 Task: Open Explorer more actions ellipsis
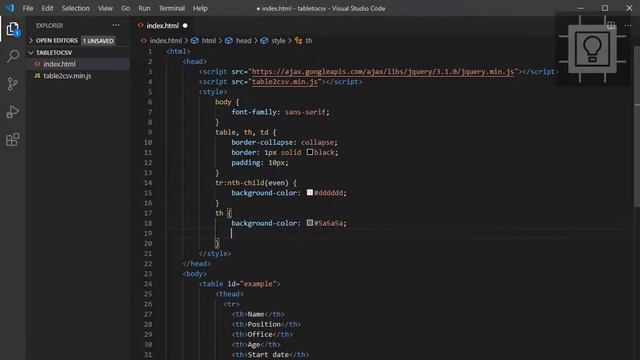tap(116, 25)
